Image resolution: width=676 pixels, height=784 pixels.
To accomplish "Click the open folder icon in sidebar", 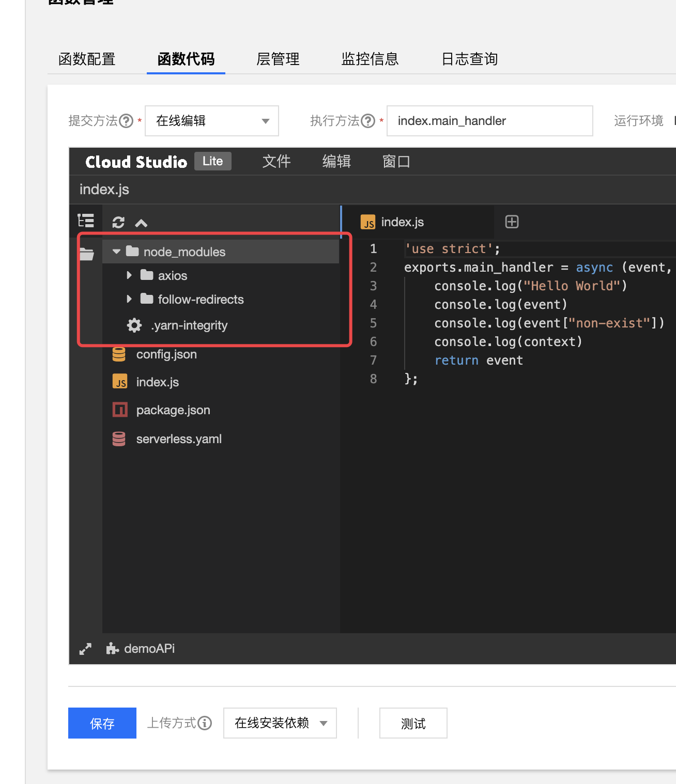I will point(86,254).
